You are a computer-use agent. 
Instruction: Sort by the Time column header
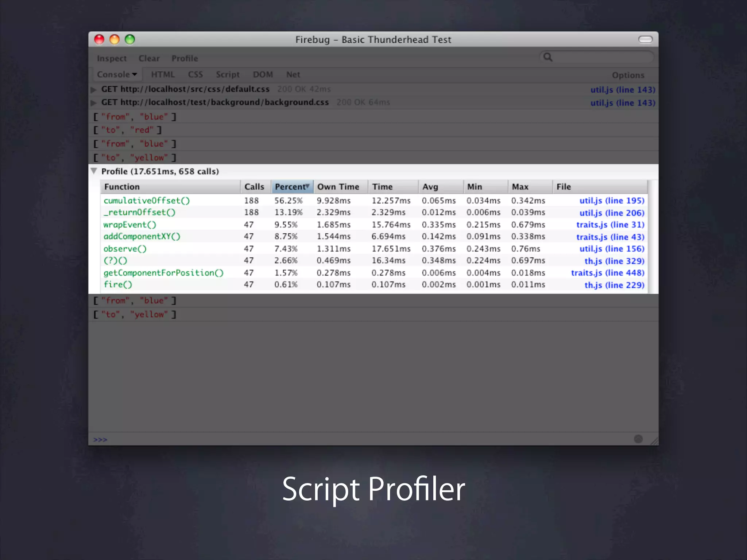[393, 187]
